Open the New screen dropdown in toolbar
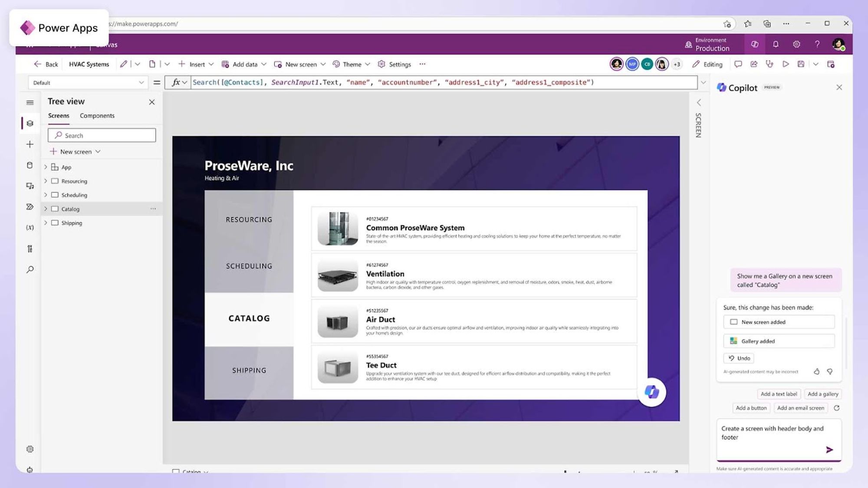The image size is (868, 488). (323, 64)
